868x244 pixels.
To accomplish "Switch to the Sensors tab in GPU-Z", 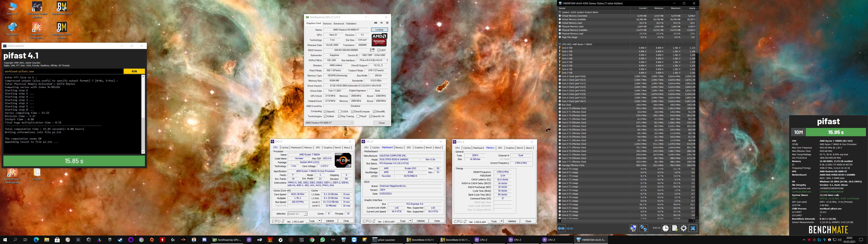I will point(327,24).
